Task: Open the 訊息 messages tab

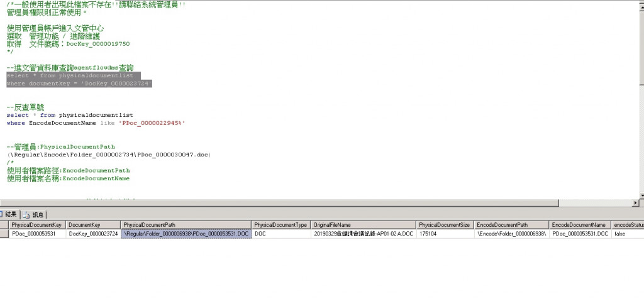Action: pos(34,214)
